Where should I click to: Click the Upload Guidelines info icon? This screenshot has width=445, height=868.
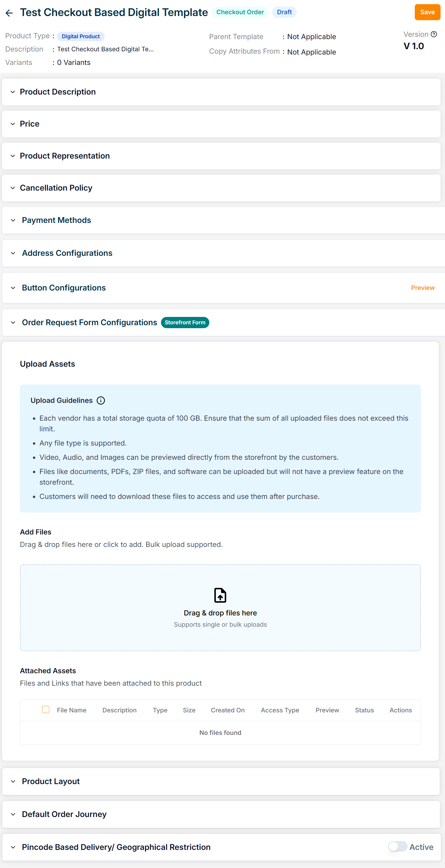coord(101,400)
